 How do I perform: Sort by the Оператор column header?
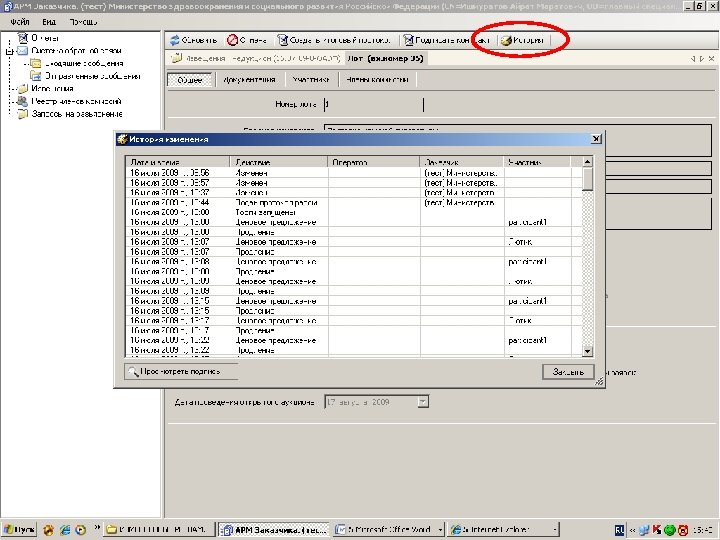[373, 162]
